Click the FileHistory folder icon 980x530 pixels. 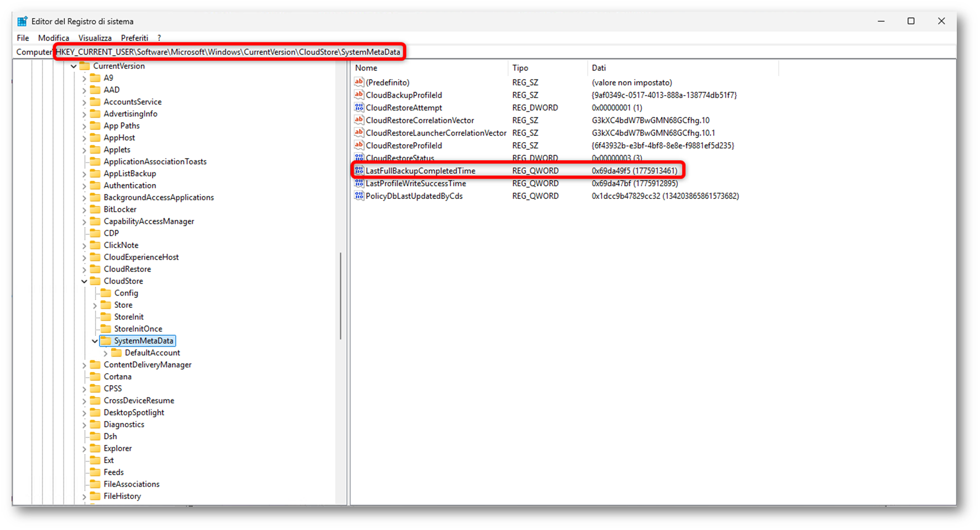95,496
